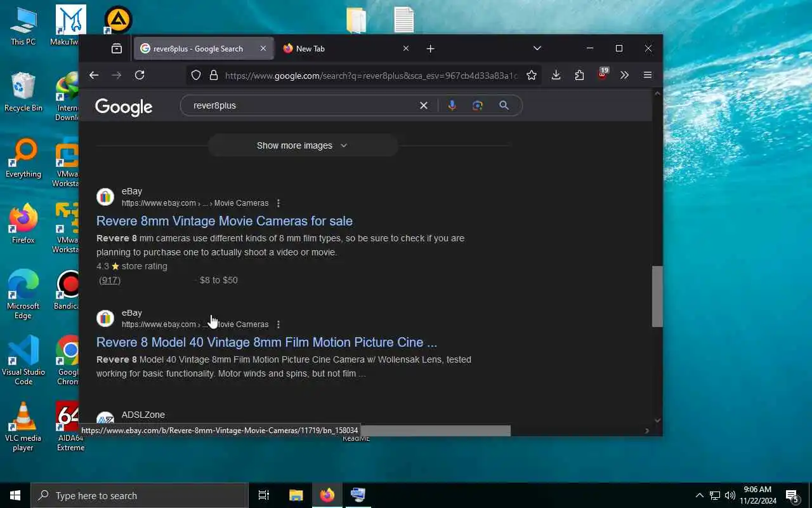This screenshot has width=812, height=508.
Task: Bookmark this page with the star
Action: click(x=532, y=75)
